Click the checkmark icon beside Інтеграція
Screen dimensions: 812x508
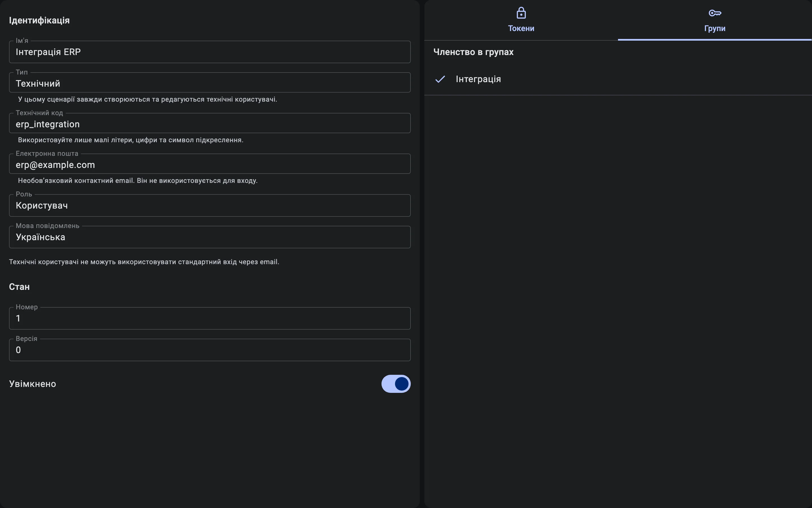440,79
